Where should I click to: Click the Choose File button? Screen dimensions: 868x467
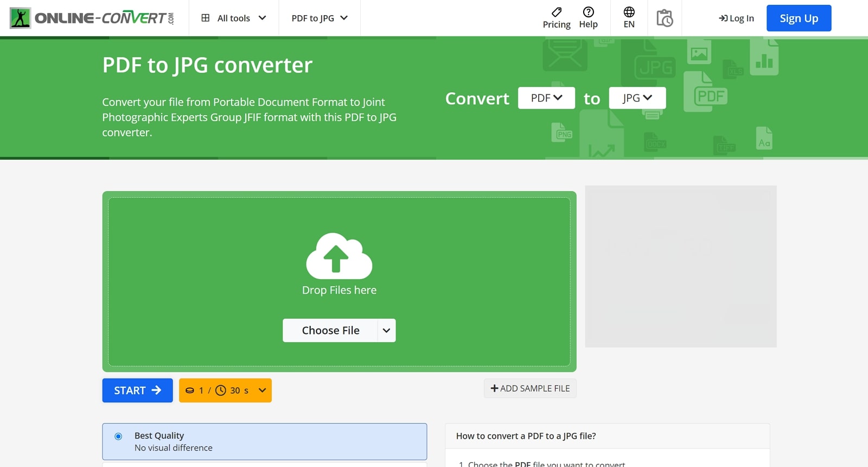[x=330, y=330]
